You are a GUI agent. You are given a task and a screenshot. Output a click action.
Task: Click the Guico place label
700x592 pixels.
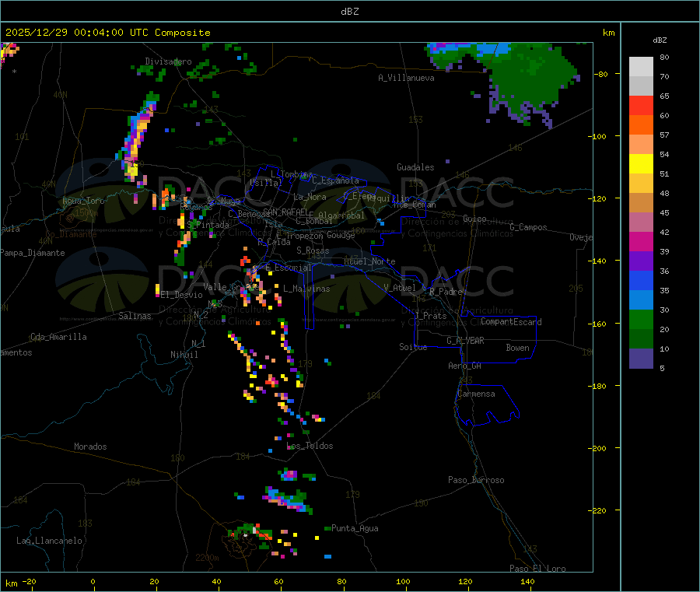(x=474, y=219)
